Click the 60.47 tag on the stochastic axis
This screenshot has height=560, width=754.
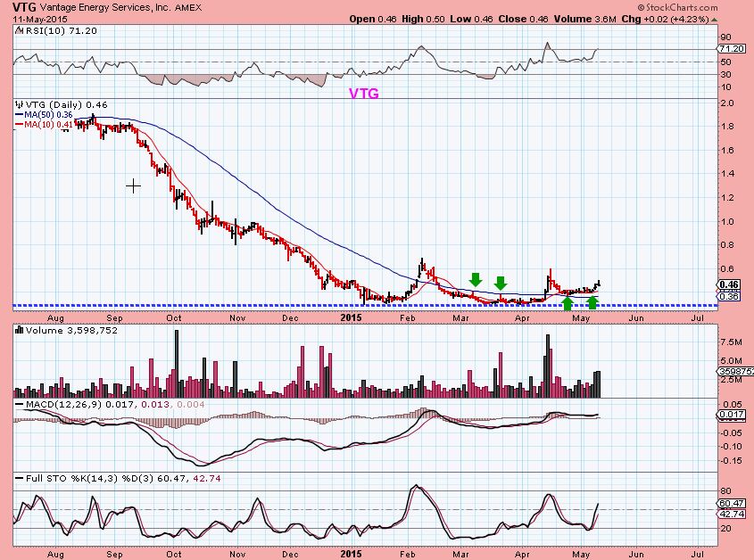tap(732, 503)
